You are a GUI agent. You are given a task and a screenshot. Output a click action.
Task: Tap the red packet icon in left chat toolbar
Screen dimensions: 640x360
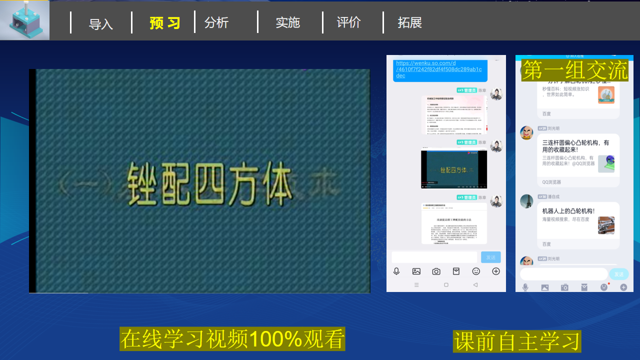456,271
